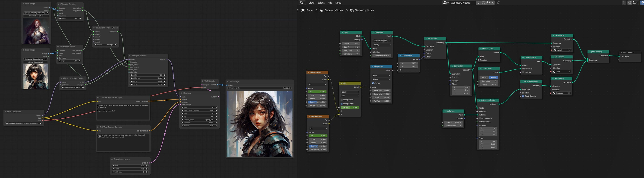Open the Add menu in Blender
The width and height of the screenshot is (644, 178).
[330, 3]
